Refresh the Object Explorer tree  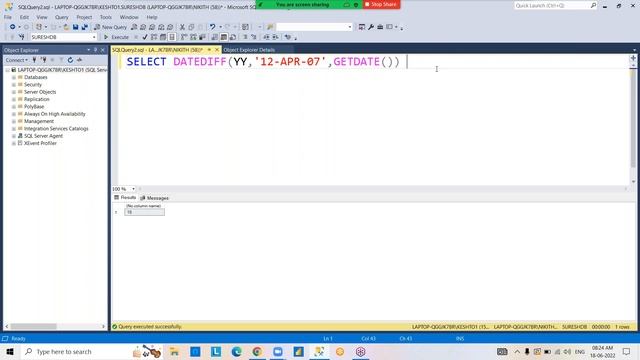point(70,60)
